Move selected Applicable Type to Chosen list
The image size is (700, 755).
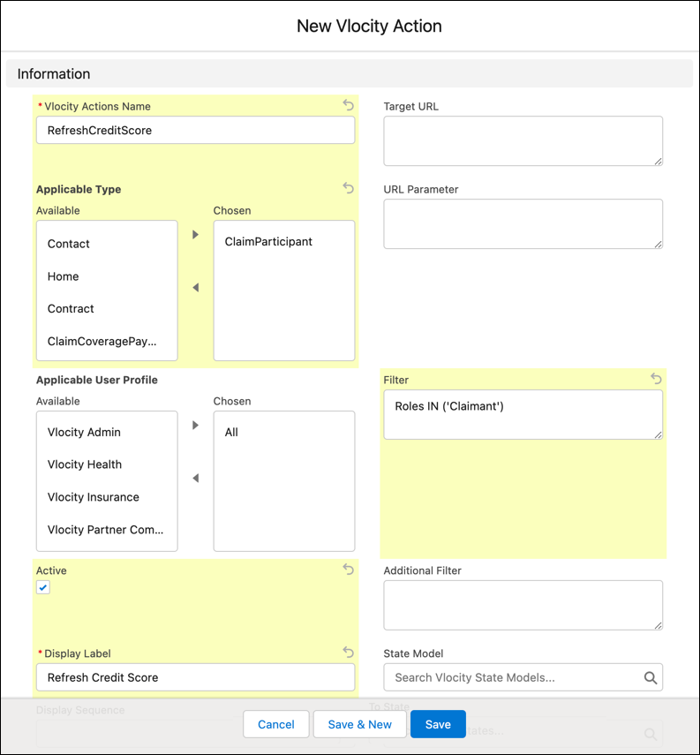pyautogui.click(x=195, y=235)
